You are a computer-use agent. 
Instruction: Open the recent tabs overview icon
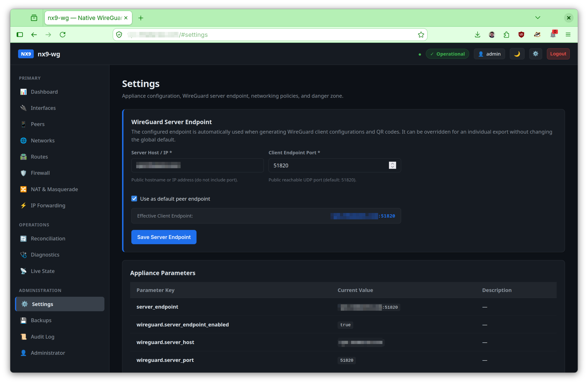tap(34, 18)
